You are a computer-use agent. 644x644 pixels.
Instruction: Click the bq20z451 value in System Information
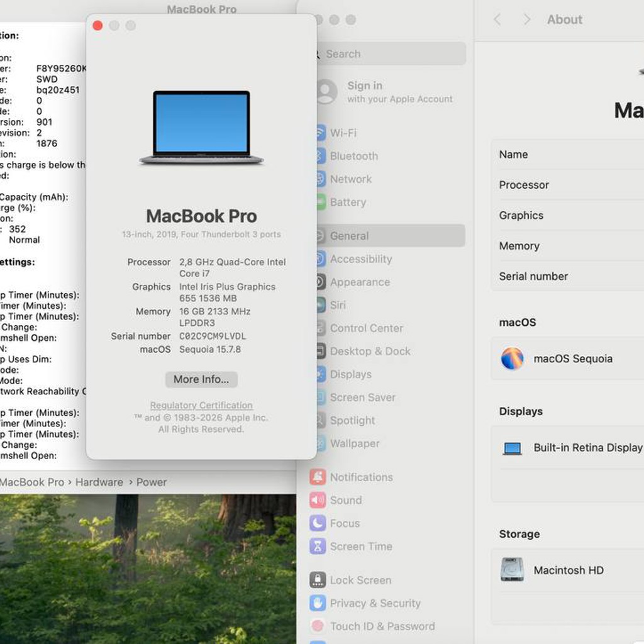coord(58,90)
